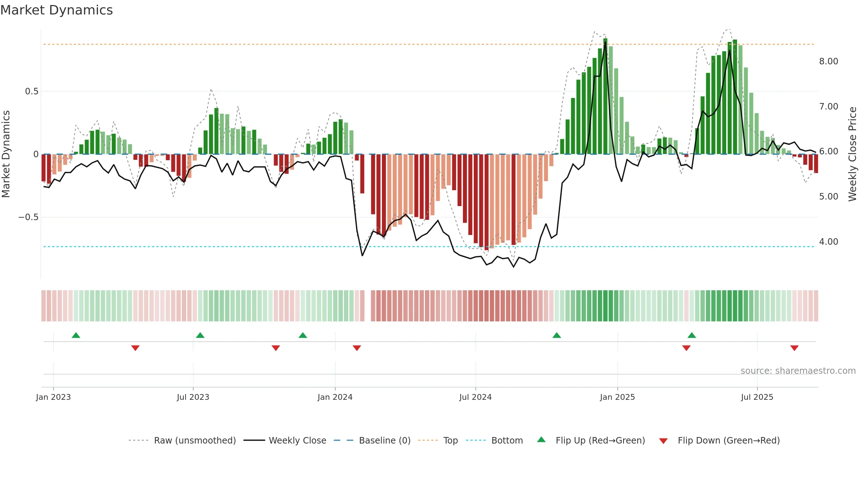Click the Jan 2023 x-axis label
This screenshot has height=488, width=868.
tap(54, 397)
